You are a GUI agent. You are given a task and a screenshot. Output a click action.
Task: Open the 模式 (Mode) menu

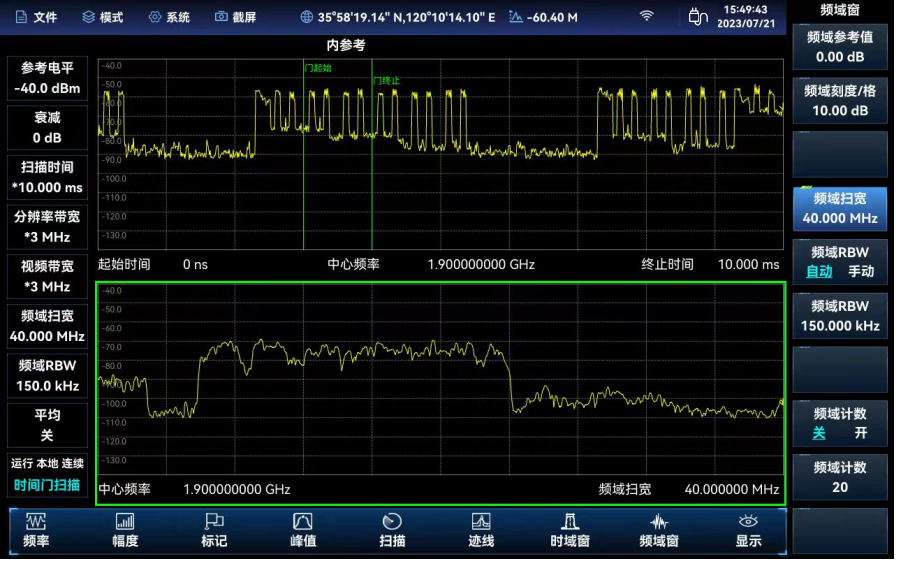(102, 17)
